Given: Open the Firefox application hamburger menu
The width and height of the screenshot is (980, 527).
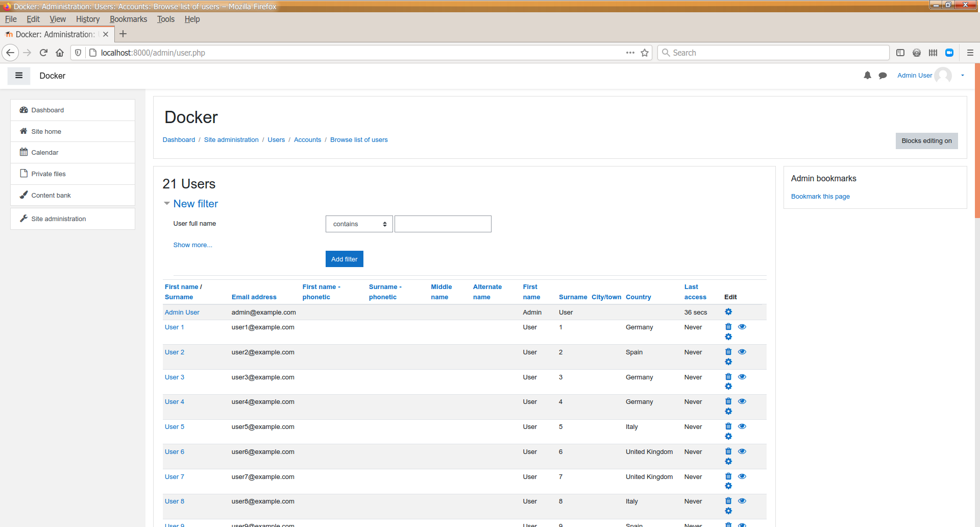Looking at the screenshot, I should (x=970, y=53).
